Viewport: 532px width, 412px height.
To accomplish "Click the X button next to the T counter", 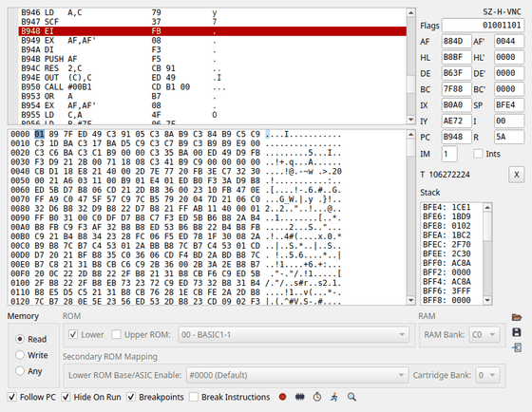I will pos(517,175).
